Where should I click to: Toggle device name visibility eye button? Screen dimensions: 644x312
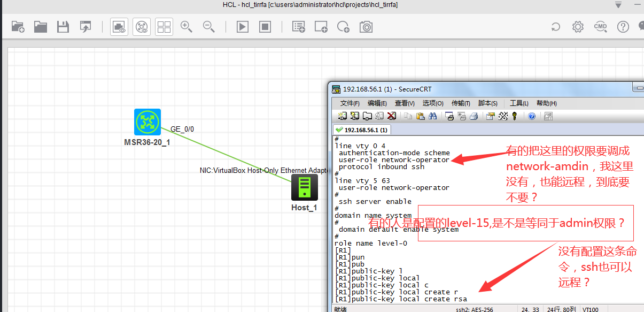(119, 27)
